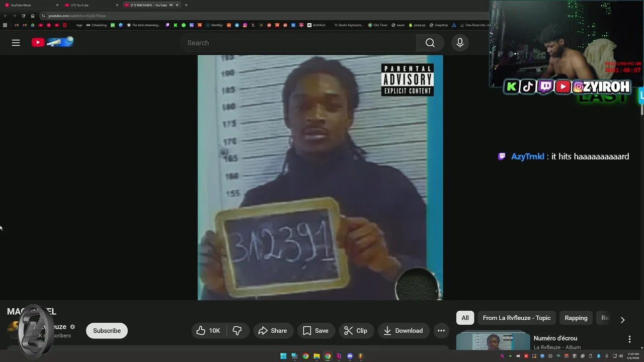Open the Twitch bookmark icon
Image resolution: width=644 pixels, height=362 pixels.
168,25
